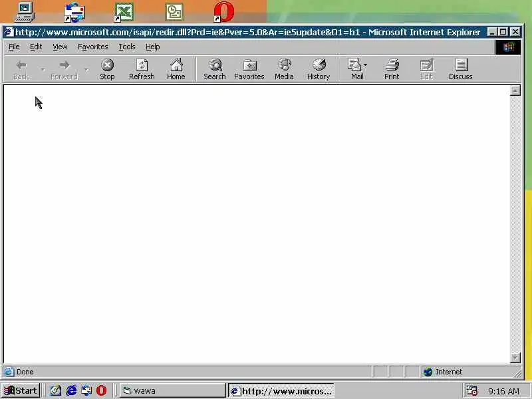Image resolution: width=532 pixels, height=399 pixels.
Task: Open the Edit menu in the menu bar
Action: (x=36, y=47)
